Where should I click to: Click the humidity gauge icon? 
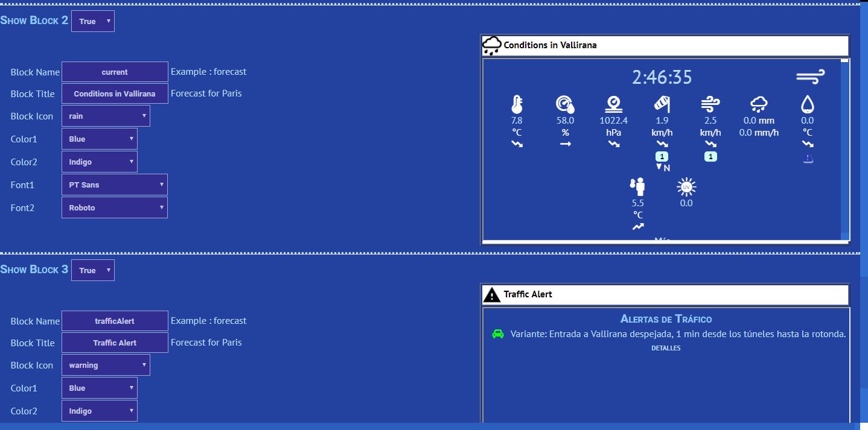[565, 104]
